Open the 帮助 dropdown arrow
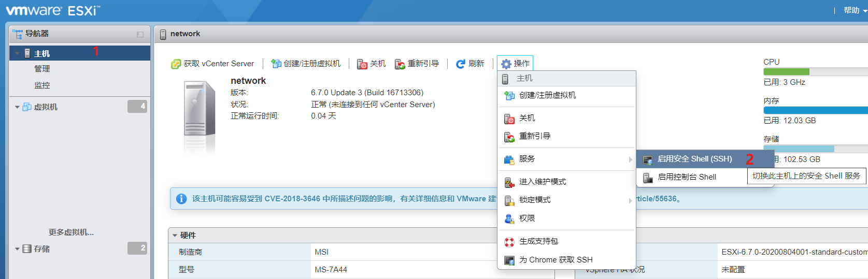 pos(865,10)
